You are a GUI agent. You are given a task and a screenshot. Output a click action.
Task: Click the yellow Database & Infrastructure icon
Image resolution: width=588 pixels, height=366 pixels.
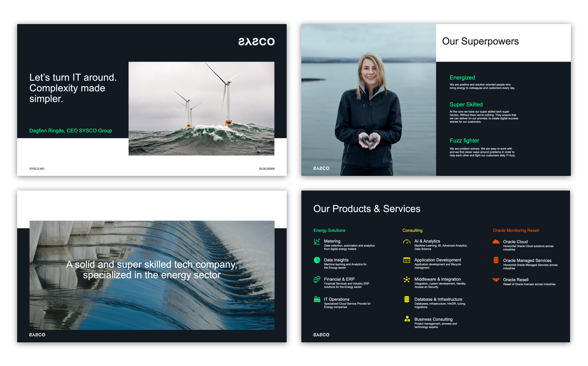tap(407, 299)
